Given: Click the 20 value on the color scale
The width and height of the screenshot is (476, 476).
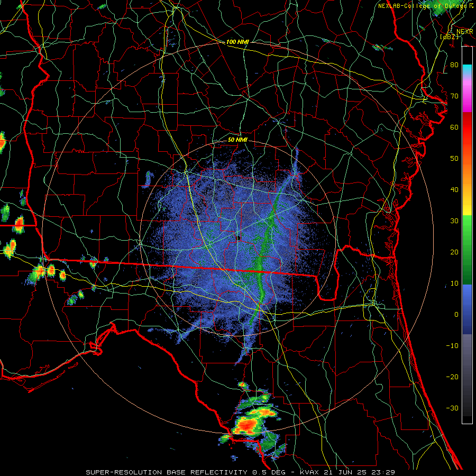Looking at the screenshot, I should (454, 252).
